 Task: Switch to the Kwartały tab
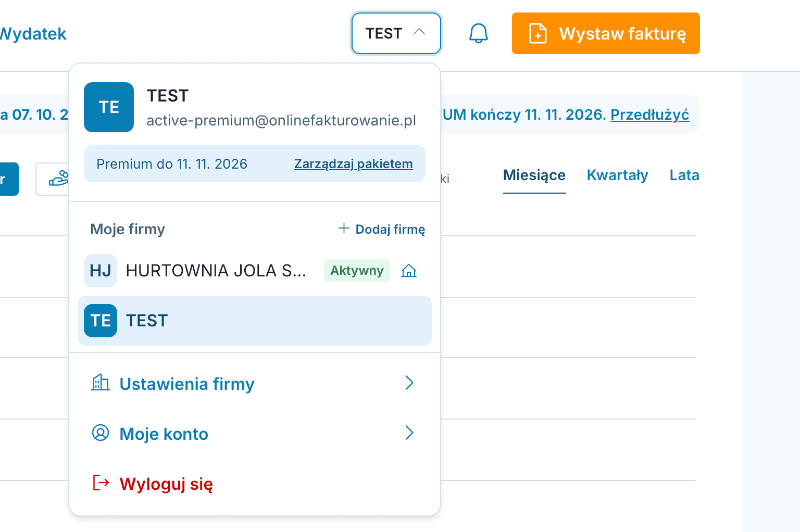[x=618, y=175]
